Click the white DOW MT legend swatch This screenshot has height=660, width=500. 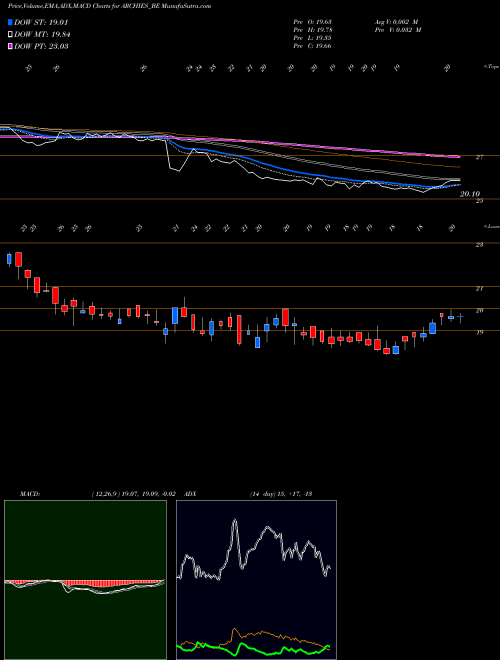10,35
